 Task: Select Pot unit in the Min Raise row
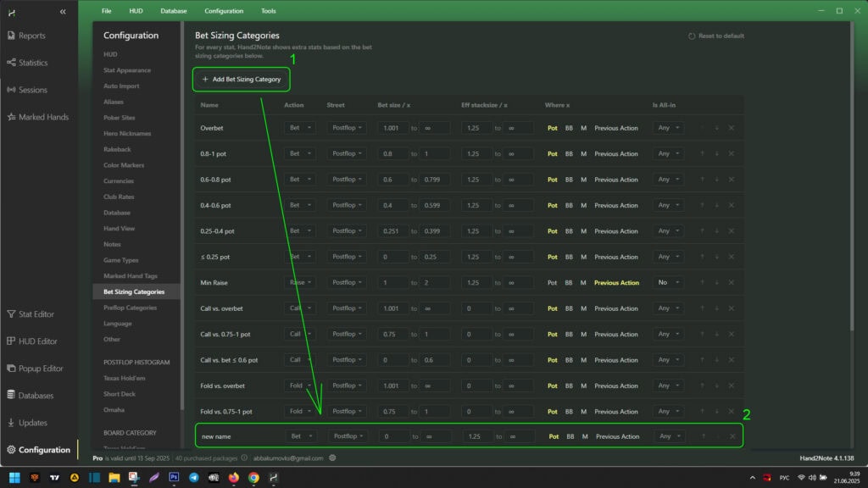553,283
